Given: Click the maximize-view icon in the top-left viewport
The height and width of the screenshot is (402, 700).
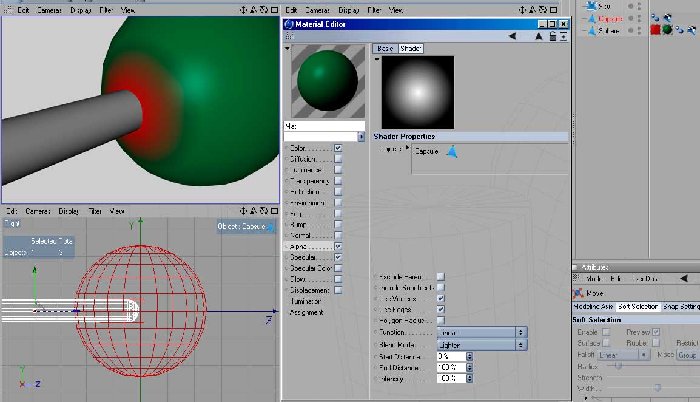Looking at the screenshot, I should pyautogui.click(x=275, y=9).
